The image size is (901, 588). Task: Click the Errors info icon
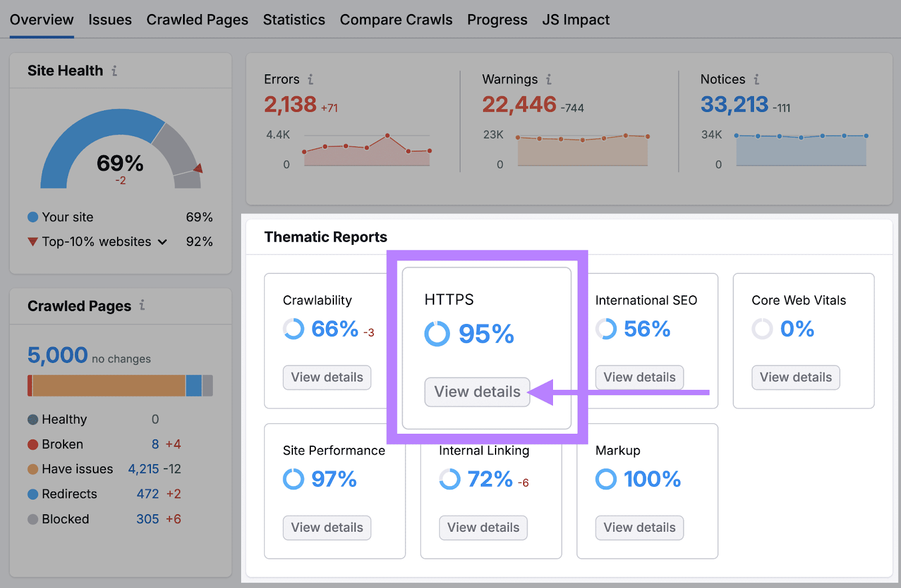tap(310, 79)
